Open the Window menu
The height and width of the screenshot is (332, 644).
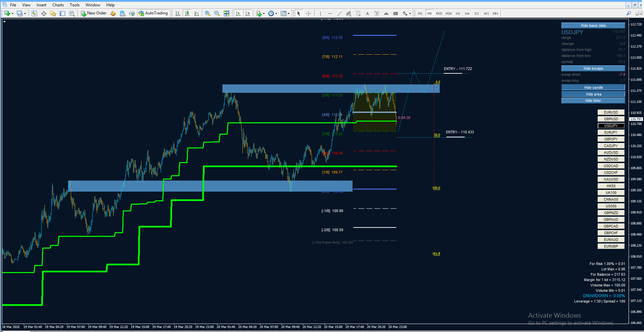click(93, 5)
